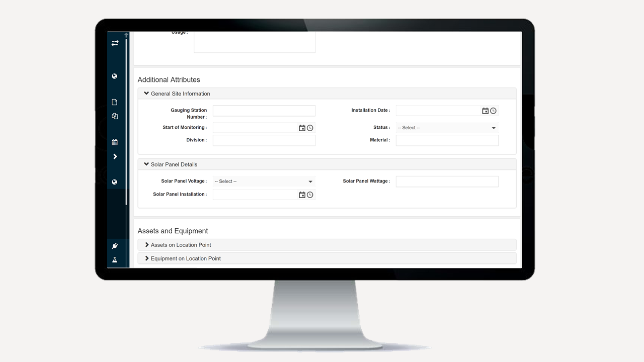Open the copy documents sidebar icon
Image resolution: width=644 pixels, height=362 pixels.
pyautogui.click(x=115, y=116)
